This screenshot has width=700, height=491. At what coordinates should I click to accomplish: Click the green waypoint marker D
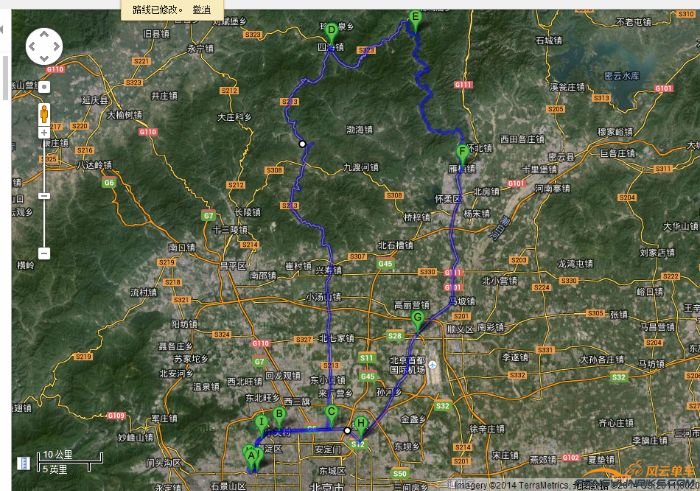tap(331, 31)
